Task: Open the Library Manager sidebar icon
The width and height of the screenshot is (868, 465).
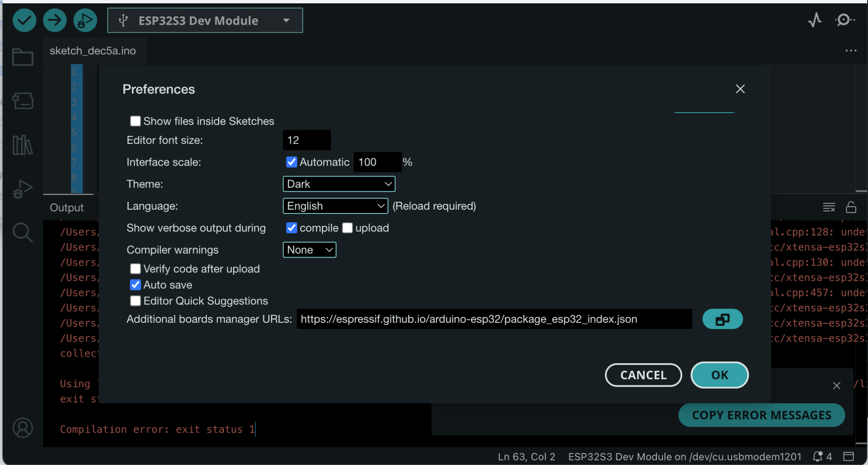Action: coord(22,145)
